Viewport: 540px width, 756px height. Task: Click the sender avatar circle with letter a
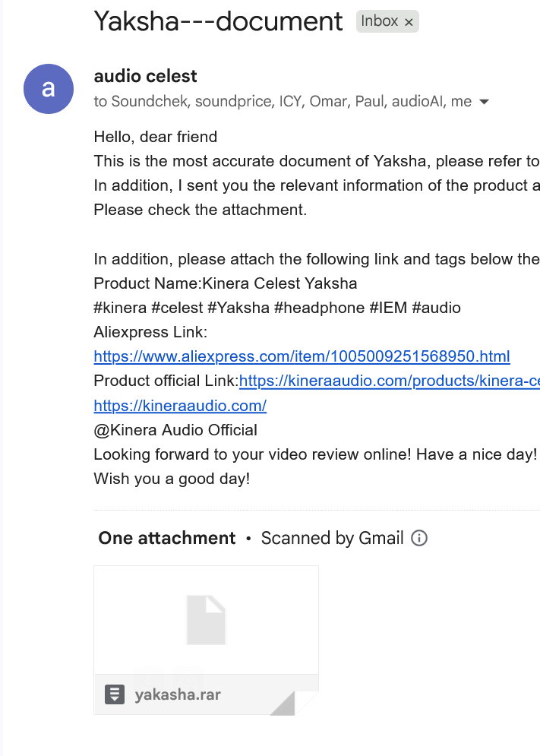(x=49, y=89)
